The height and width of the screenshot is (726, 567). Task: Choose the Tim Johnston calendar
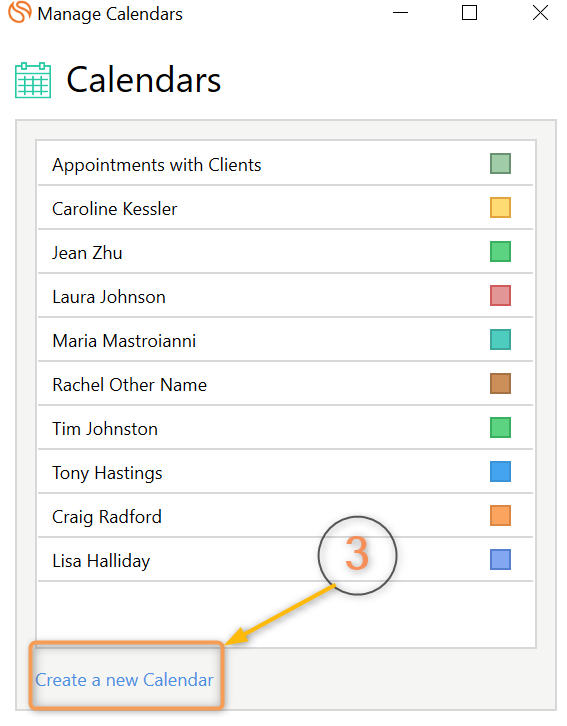point(285,428)
